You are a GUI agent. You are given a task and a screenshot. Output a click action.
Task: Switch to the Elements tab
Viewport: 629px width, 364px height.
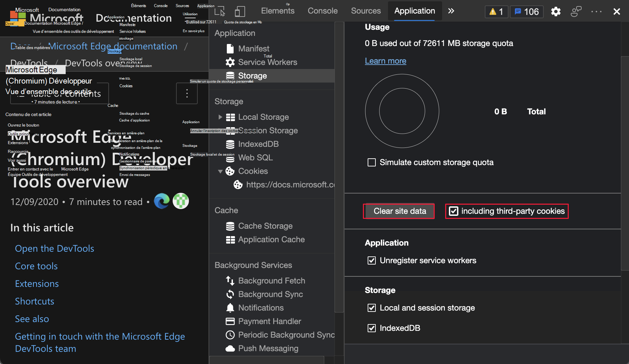tap(278, 11)
